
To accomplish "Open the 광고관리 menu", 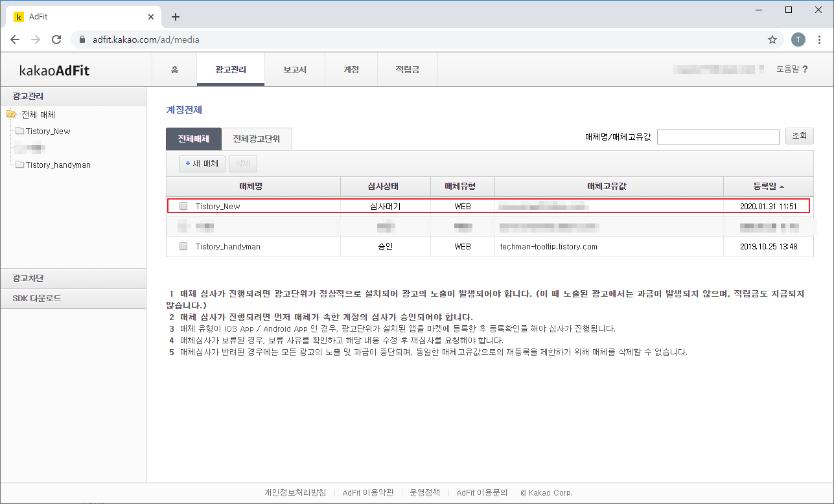I will click(231, 69).
